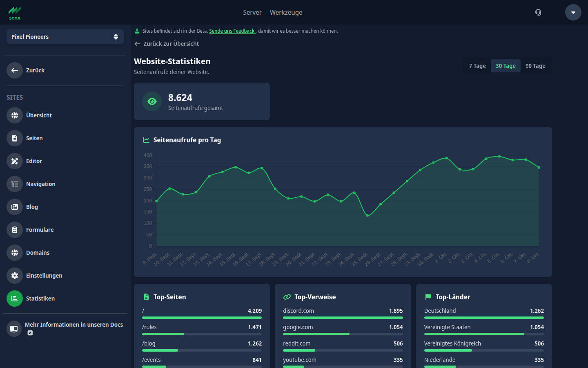Click the google.com referrer progress bar
Screen dimensions: 588x368
[343, 334]
